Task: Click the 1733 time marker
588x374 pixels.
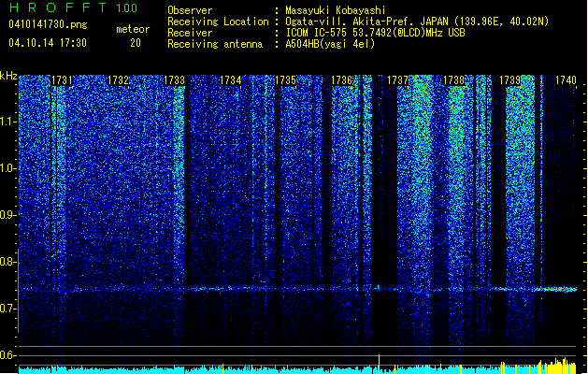Action: point(175,80)
